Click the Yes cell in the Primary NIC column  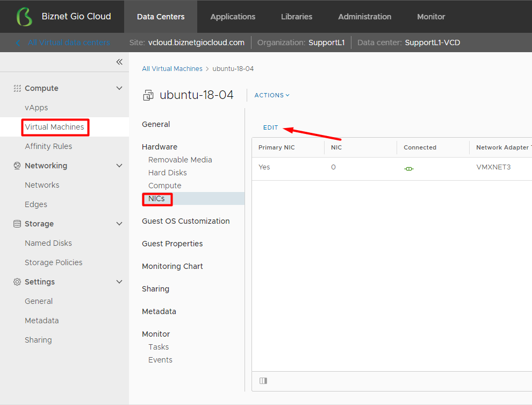(264, 167)
